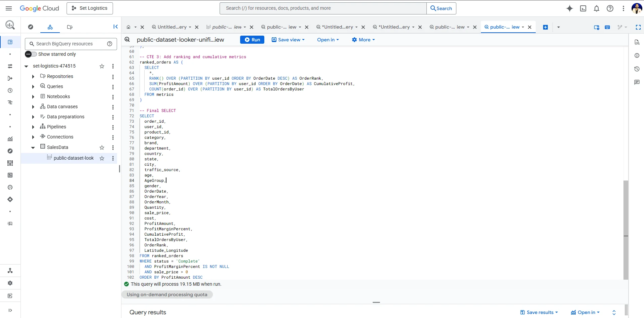644x318 pixels.
Task: Open the Set Logistics project picker
Action: (90, 8)
